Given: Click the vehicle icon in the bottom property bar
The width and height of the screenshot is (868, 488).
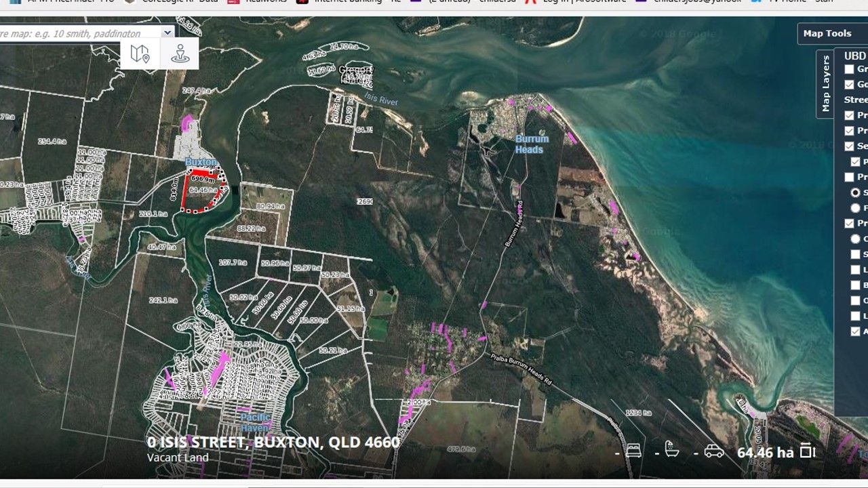Looking at the screenshot, I should pos(711,449).
